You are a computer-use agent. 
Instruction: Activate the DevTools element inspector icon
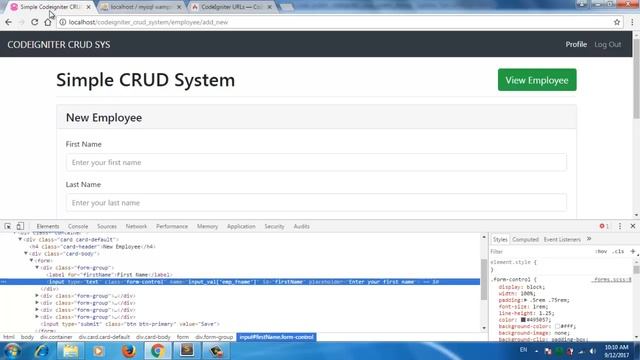(x=8, y=226)
